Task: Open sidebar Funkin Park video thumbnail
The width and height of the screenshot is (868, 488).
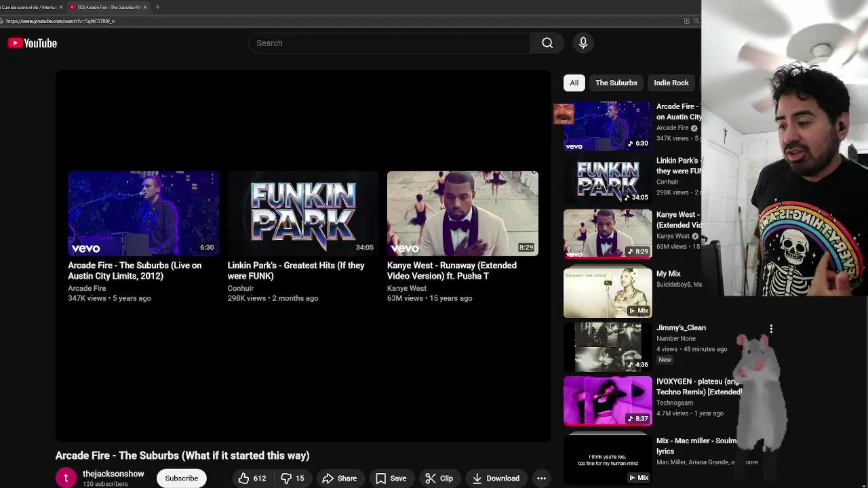Action: click(x=608, y=180)
